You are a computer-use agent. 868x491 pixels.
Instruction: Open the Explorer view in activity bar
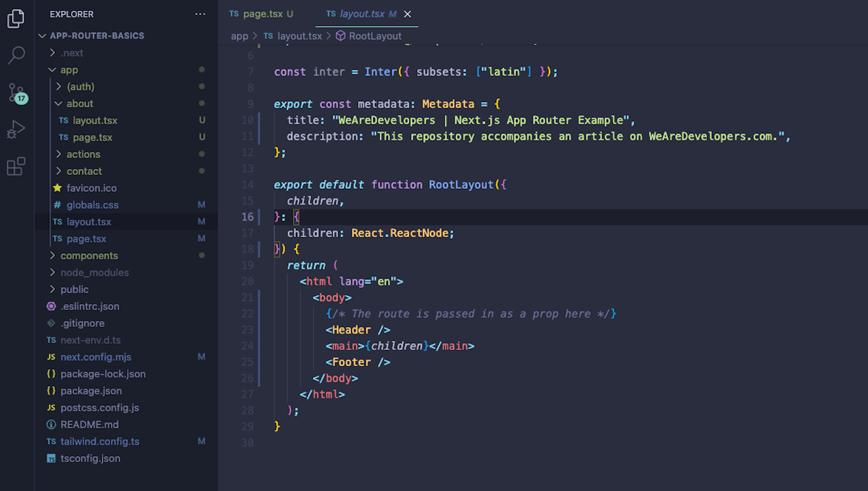16,19
